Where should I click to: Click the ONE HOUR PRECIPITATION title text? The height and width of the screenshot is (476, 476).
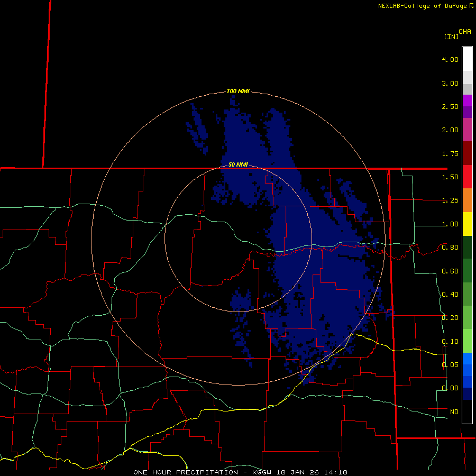tap(186, 472)
